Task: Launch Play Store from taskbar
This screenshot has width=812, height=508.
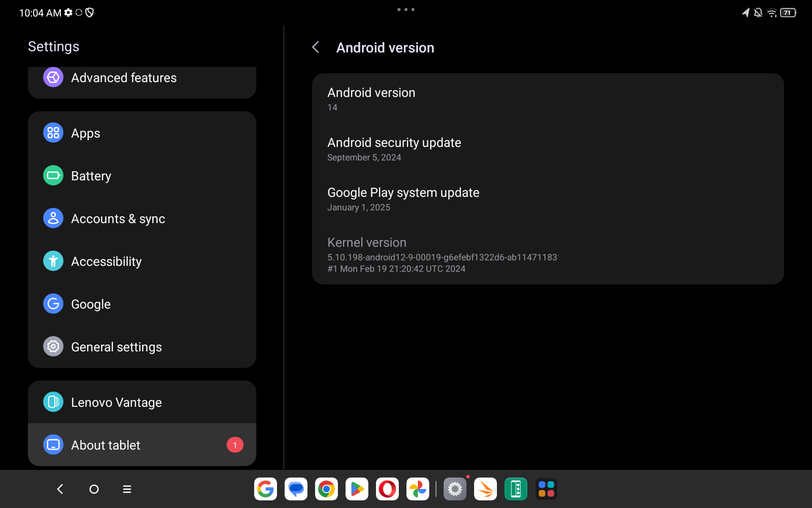Action: click(x=357, y=489)
